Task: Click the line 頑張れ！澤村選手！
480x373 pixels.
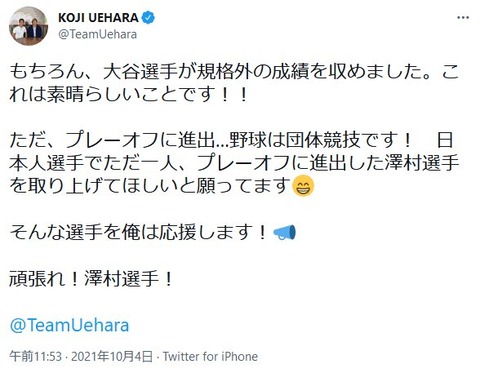Action: [x=91, y=279]
